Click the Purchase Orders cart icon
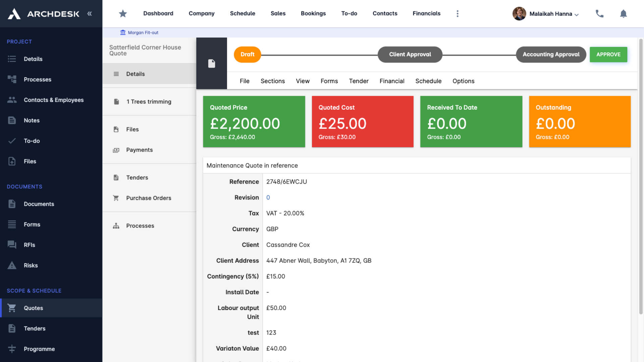The image size is (644, 362). click(x=116, y=198)
